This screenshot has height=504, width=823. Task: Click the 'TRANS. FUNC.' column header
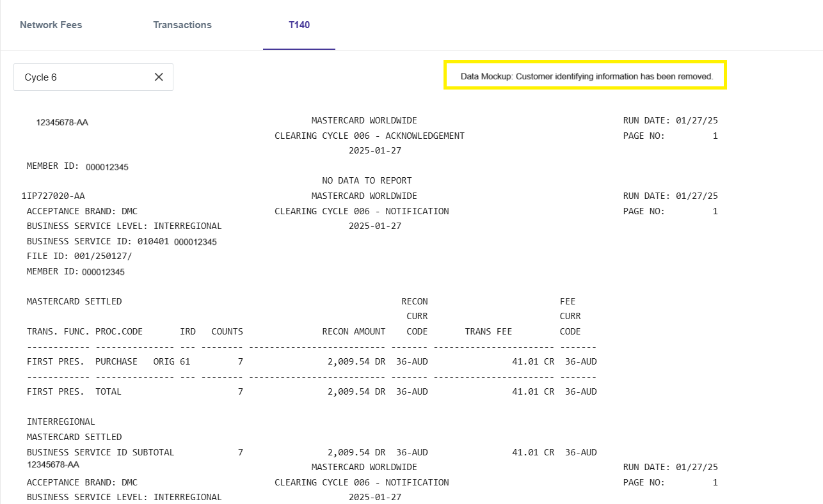pos(58,331)
